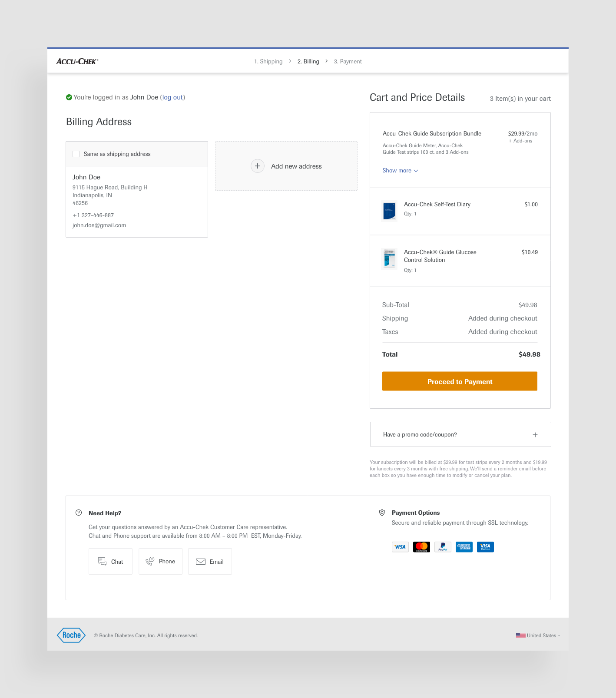The width and height of the screenshot is (616, 698).
Task: Click the Visa Electron icon
Action: (485, 547)
